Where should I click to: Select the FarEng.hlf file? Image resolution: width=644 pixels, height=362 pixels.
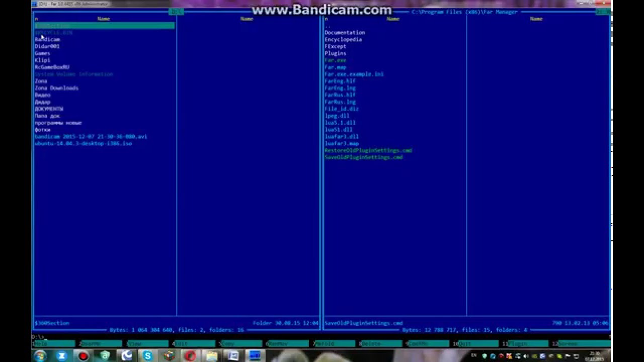coord(340,81)
